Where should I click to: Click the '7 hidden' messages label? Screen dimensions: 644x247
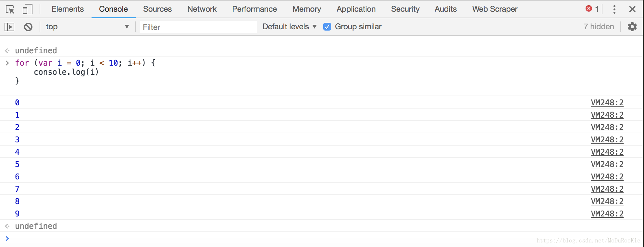[599, 27]
